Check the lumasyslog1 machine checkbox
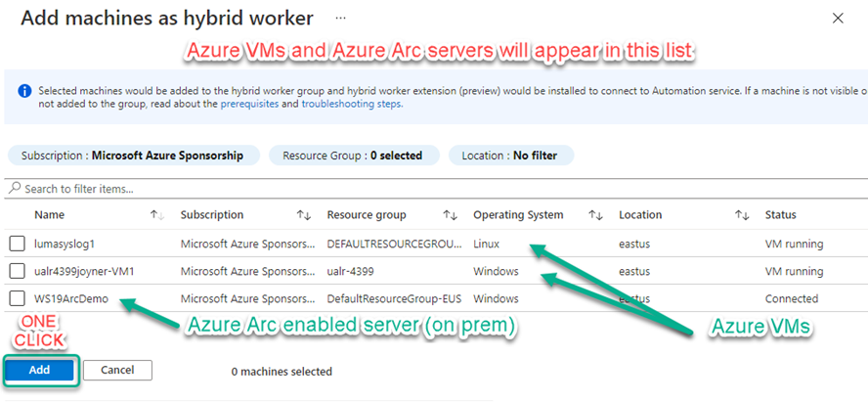The width and height of the screenshot is (868, 402). pyautogui.click(x=18, y=244)
